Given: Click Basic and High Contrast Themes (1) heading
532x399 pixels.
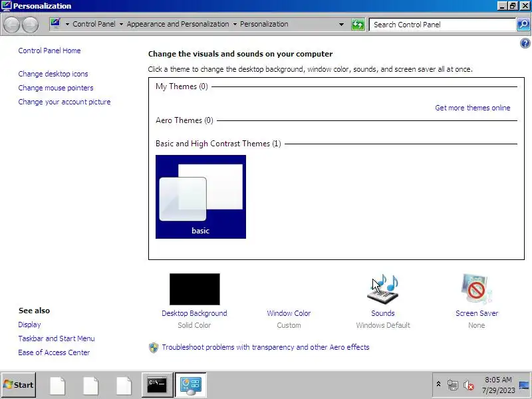Looking at the screenshot, I should (x=219, y=144).
